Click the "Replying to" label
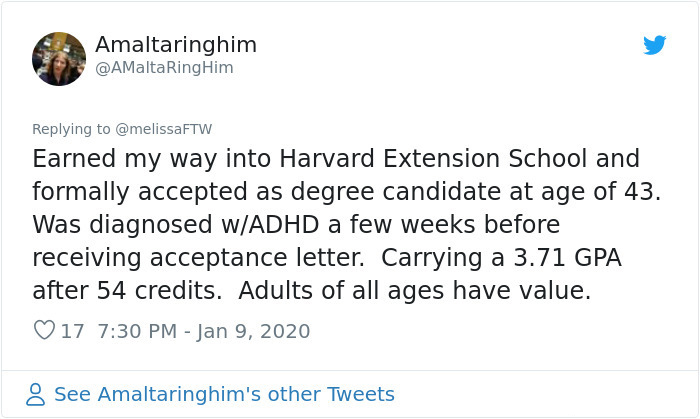 pyautogui.click(x=70, y=129)
